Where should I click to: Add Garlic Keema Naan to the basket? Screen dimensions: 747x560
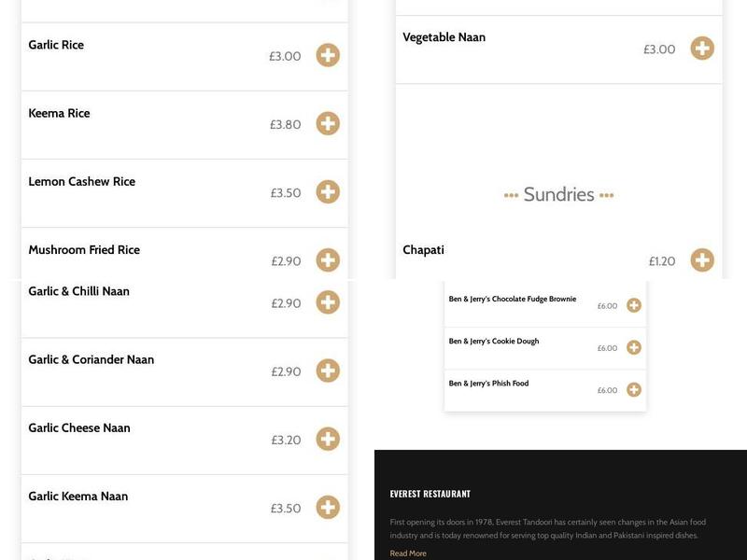tap(327, 509)
